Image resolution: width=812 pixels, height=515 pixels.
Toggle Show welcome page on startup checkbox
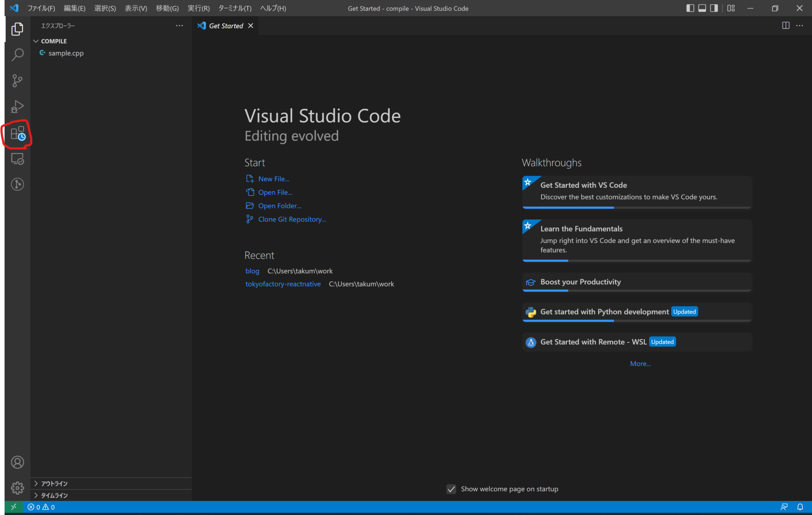451,489
